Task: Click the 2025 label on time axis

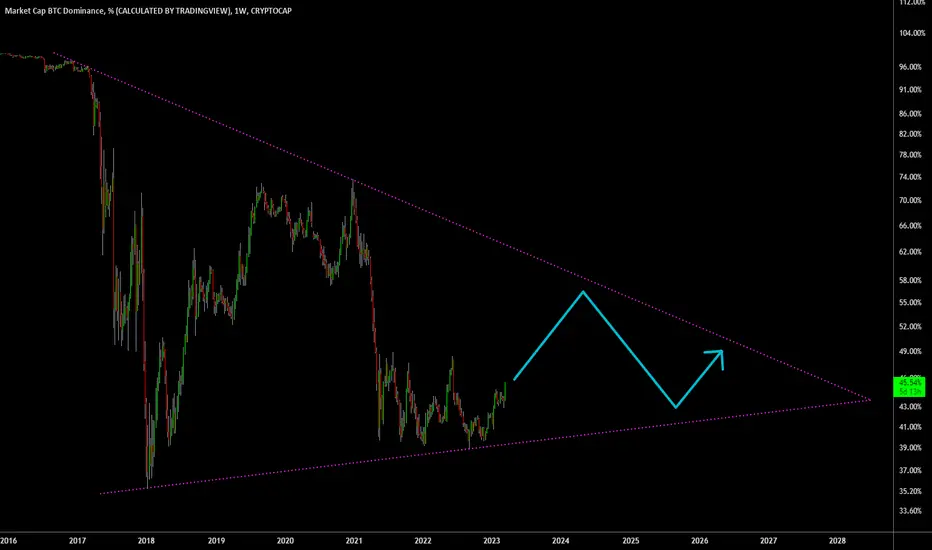Action: 631,540
